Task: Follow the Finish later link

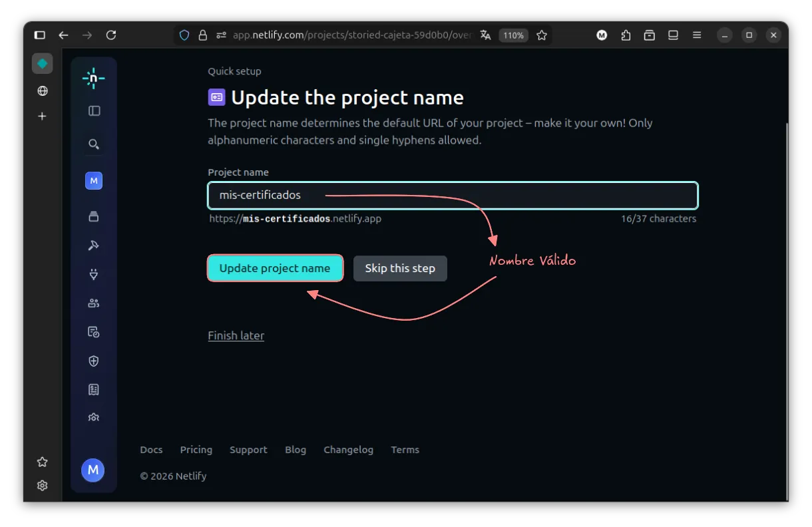Action: (x=236, y=336)
